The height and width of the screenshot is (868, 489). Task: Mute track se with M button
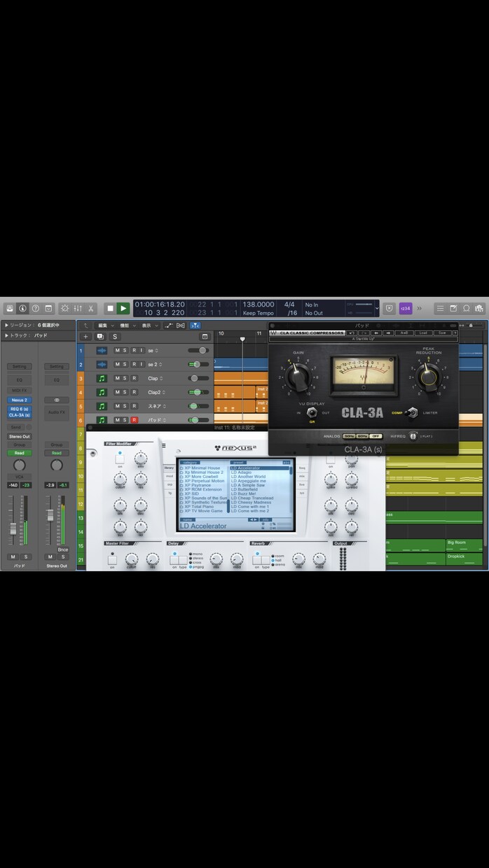point(117,351)
